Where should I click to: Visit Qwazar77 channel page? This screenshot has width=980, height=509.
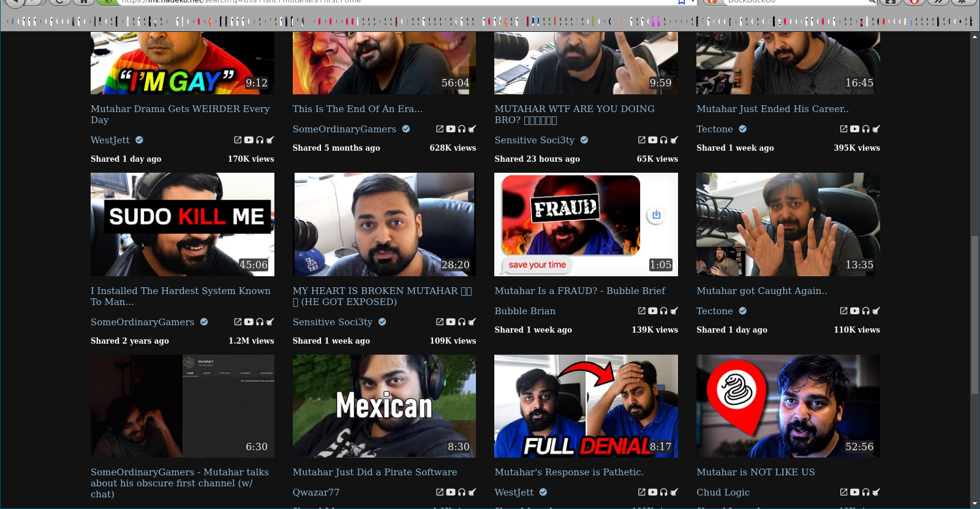(x=316, y=492)
